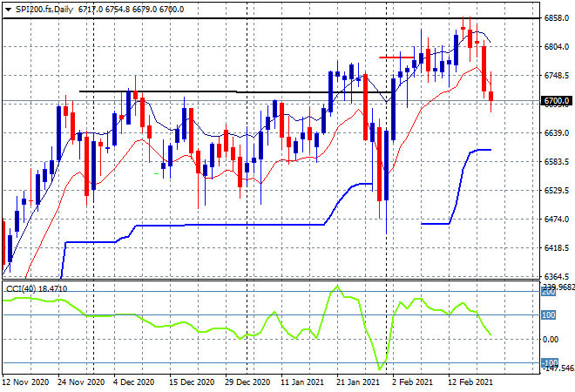Click the 6639.0 price axis label

(557, 132)
